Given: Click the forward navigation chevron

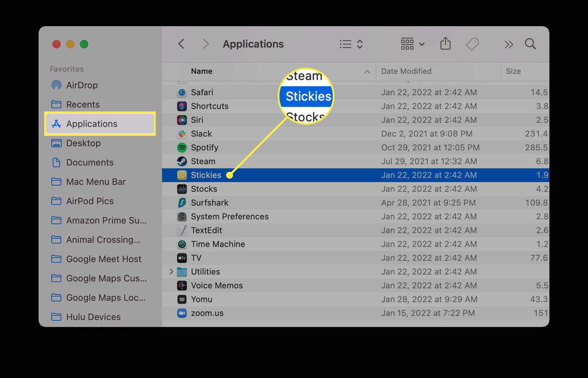Looking at the screenshot, I should (x=205, y=44).
